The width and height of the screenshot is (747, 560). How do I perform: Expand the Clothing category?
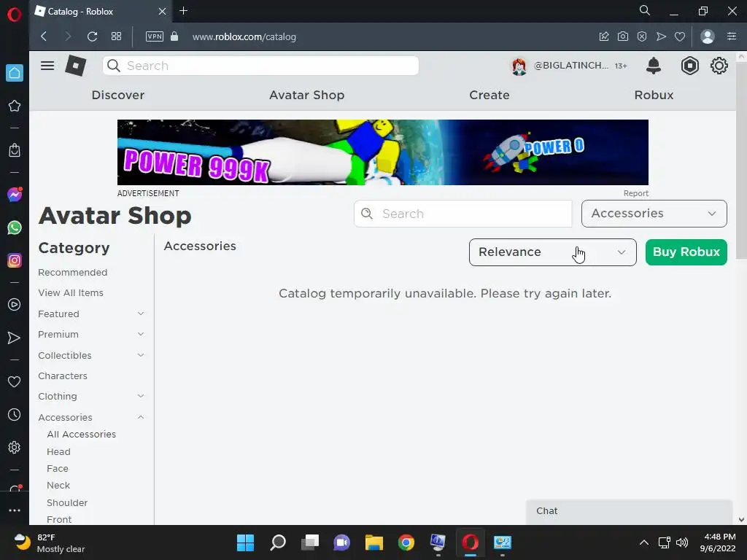pos(141,396)
